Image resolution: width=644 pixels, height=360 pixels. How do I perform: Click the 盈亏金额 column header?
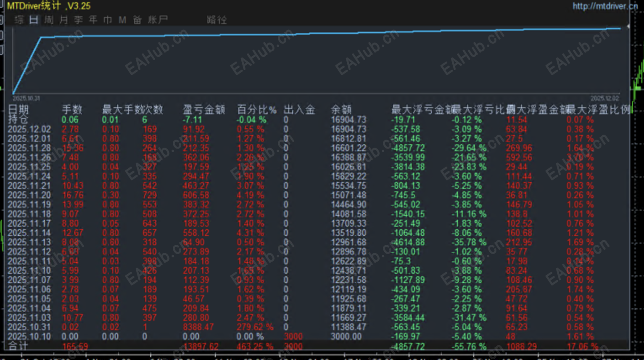(204, 110)
